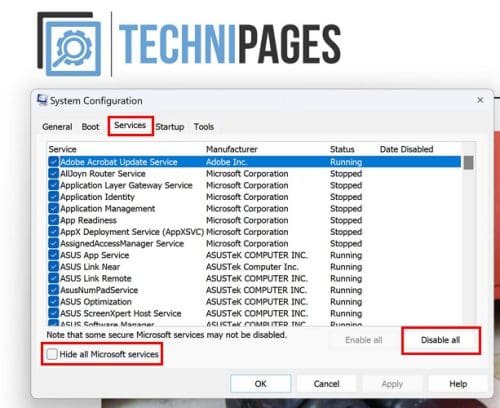
Task: Click the Disable all button
Action: click(x=440, y=340)
